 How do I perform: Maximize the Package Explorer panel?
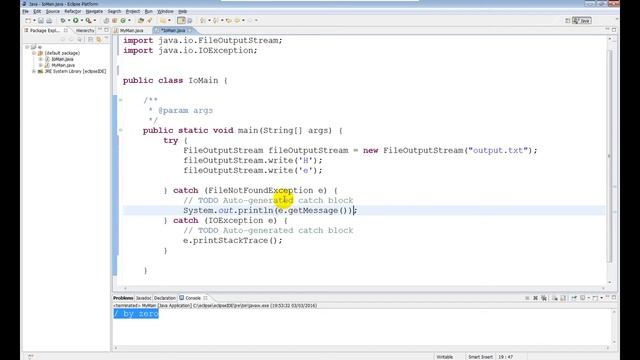pyautogui.click(x=107, y=30)
